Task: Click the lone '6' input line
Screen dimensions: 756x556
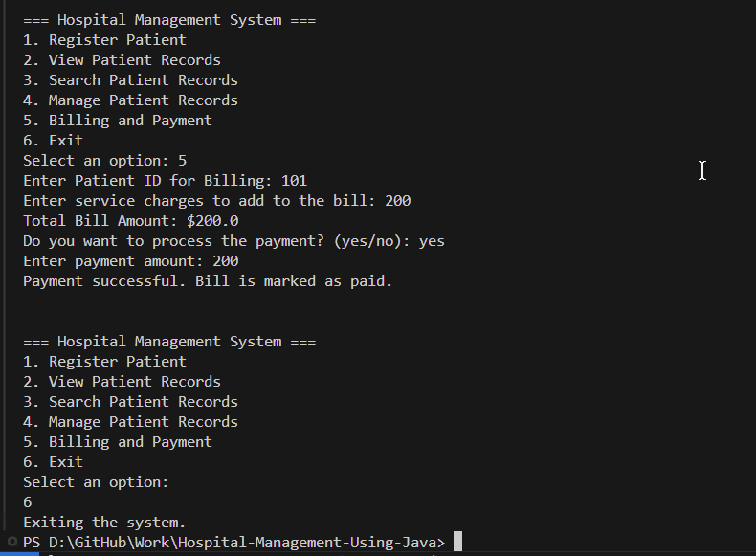Action: pos(28,502)
